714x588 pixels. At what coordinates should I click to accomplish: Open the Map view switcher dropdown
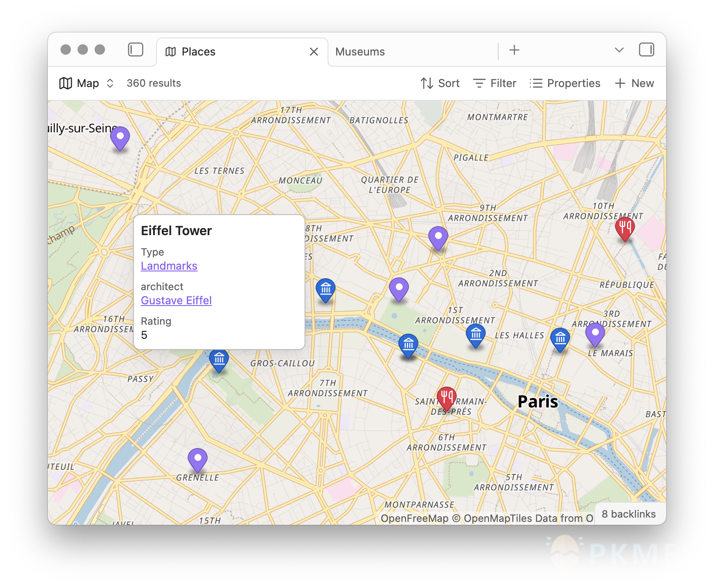[86, 83]
